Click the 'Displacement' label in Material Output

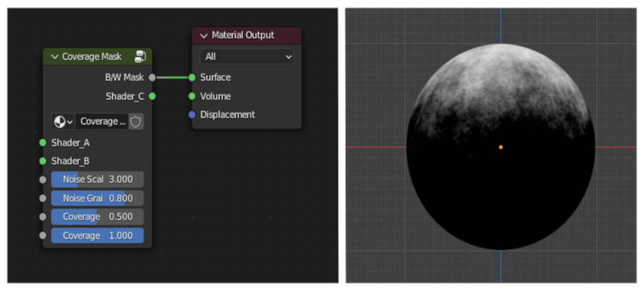click(227, 114)
